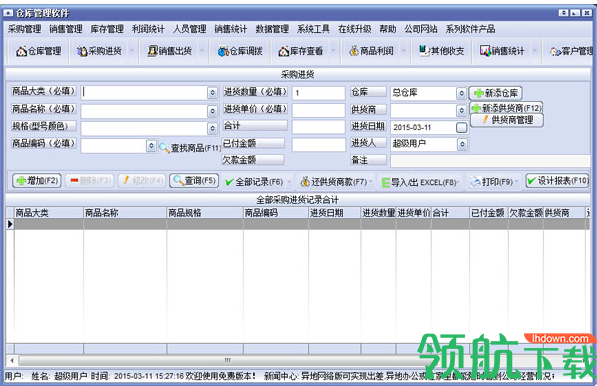The height and width of the screenshot is (386, 597).
Task: Select the first grid row indicator
Action: coord(10,224)
